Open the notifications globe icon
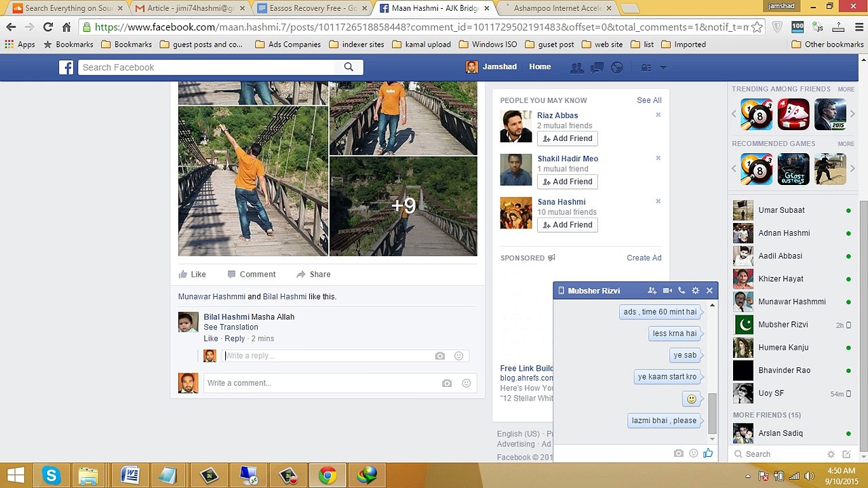Viewport: 868px width, 488px height. 616,67
